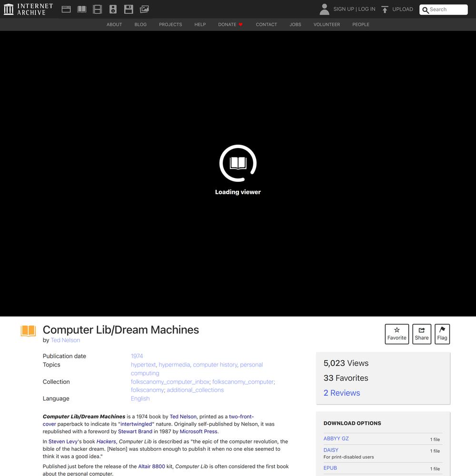Open the intertwingled link
The width and height of the screenshot is (476, 476).
click(136, 424)
